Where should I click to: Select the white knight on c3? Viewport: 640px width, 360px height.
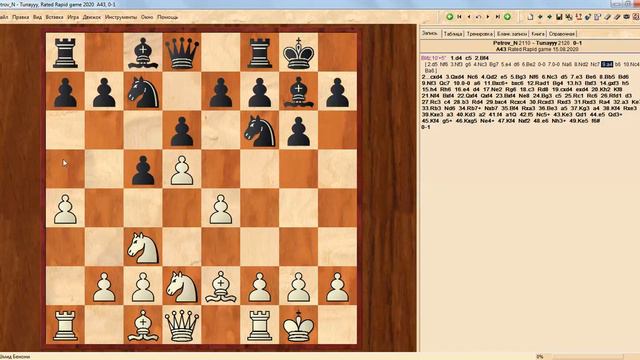143,247
